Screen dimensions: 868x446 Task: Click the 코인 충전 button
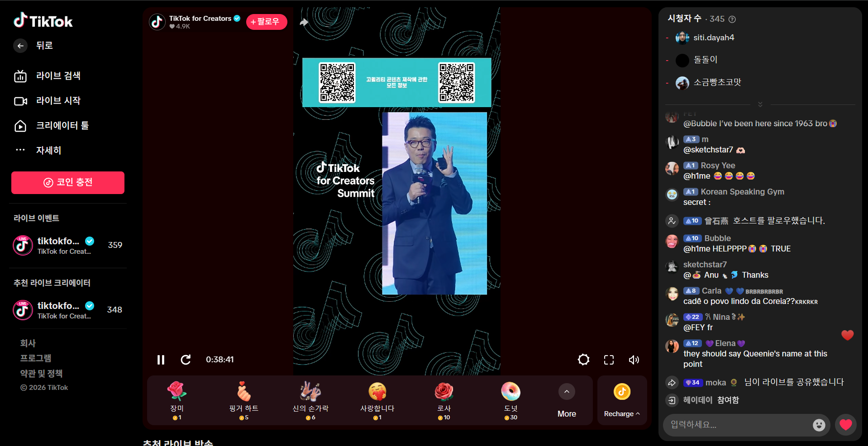[68, 183]
